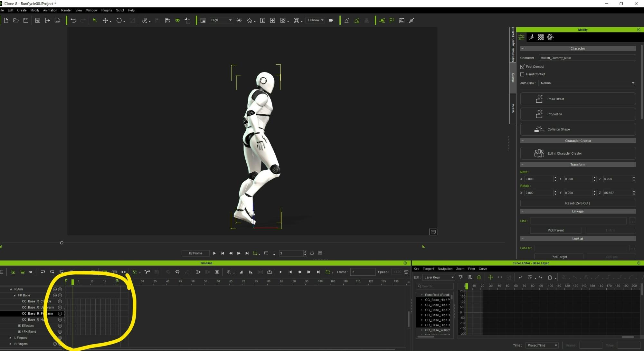This screenshot has height=351, width=644.
Task: Open the atom physics tab in Modify
Action: (x=550, y=37)
